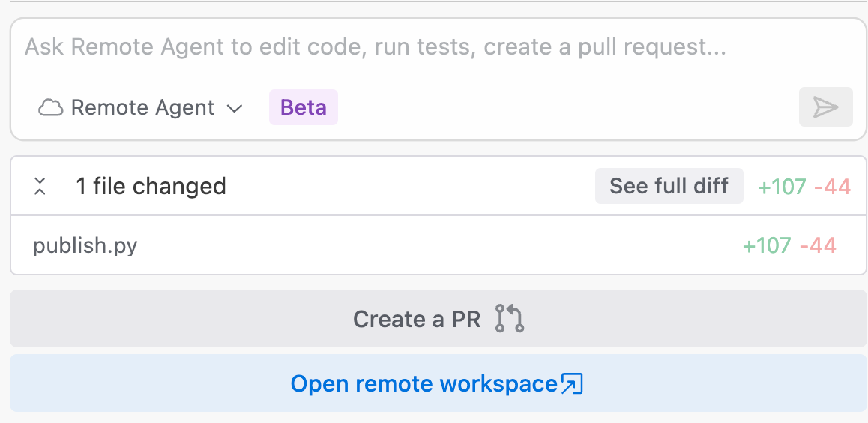
Task: Click the cloud icon beside Remote Agent
Action: [x=50, y=108]
